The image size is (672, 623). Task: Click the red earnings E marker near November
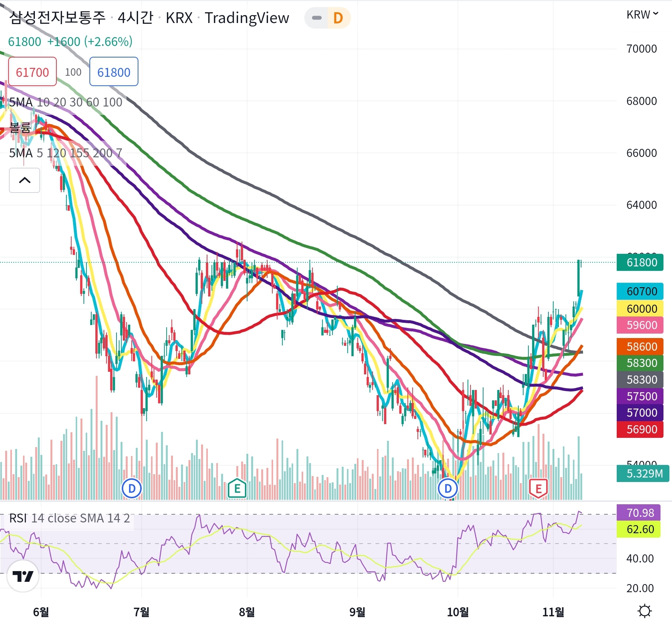tap(538, 489)
